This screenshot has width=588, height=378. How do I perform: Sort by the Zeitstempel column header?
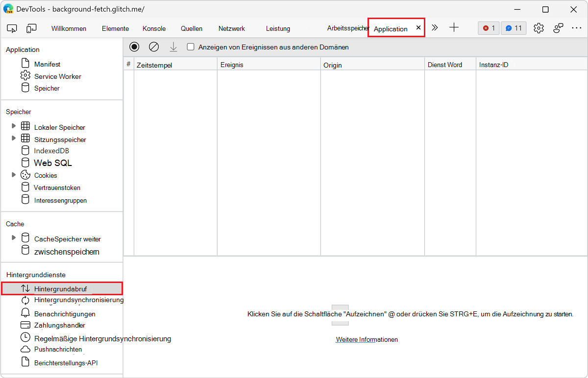click(175, 65)
